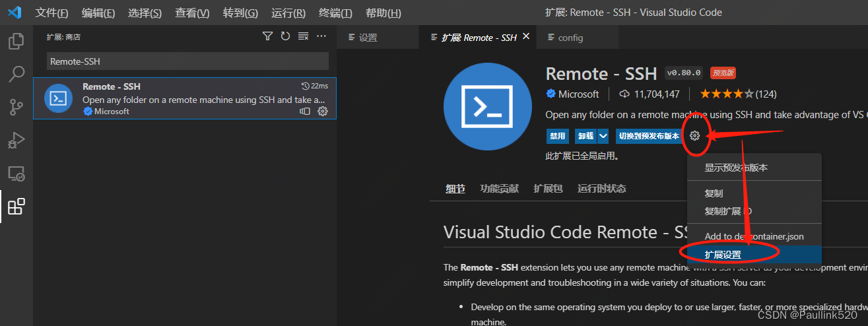Open the 选择(S) menu

pyautogui.click(x=145, y=13)
